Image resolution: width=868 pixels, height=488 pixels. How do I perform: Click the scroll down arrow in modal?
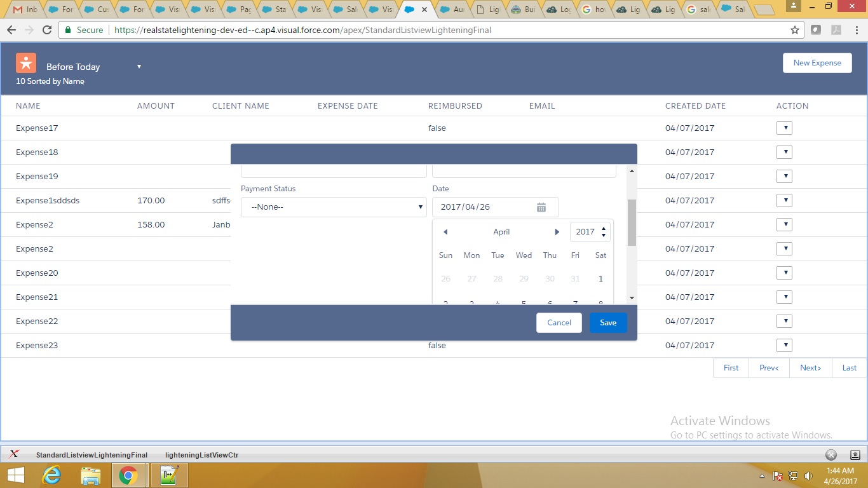632,298
